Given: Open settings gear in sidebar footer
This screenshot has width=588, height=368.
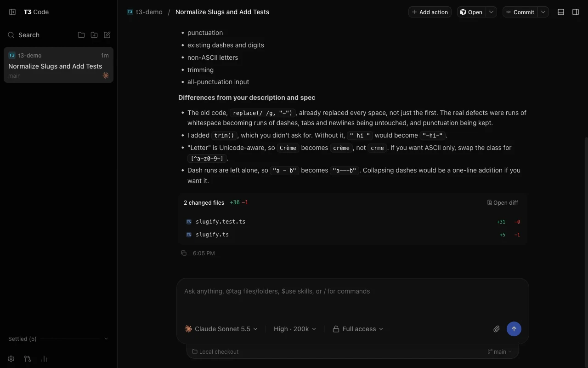Looking at the screenshot, I should tap(11, 359).
